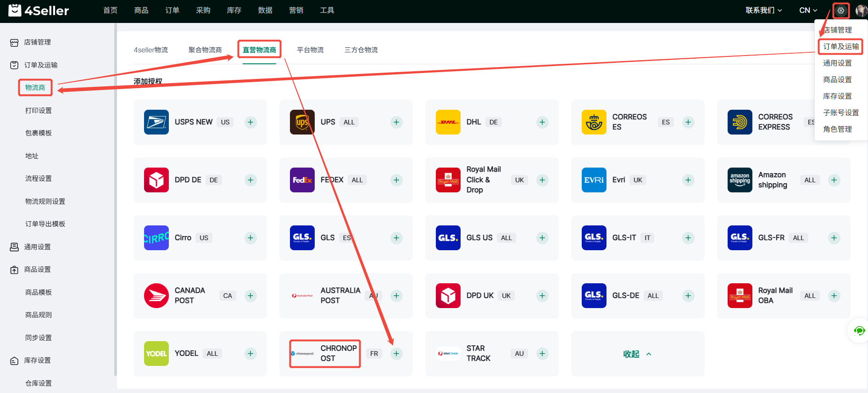
Task: Choose 子账号设置 in settings dropdown
Action: pyautogui.click(x=841, y=112)
